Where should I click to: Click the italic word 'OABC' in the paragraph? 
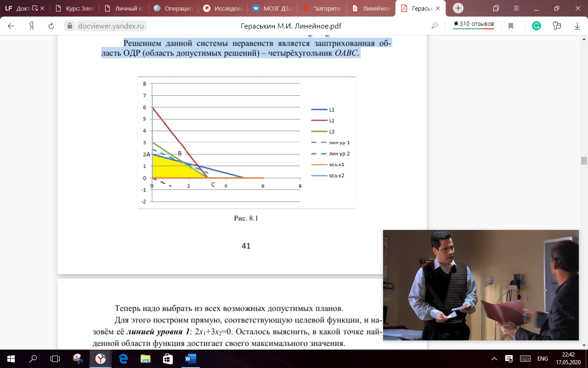coord(346,54)
